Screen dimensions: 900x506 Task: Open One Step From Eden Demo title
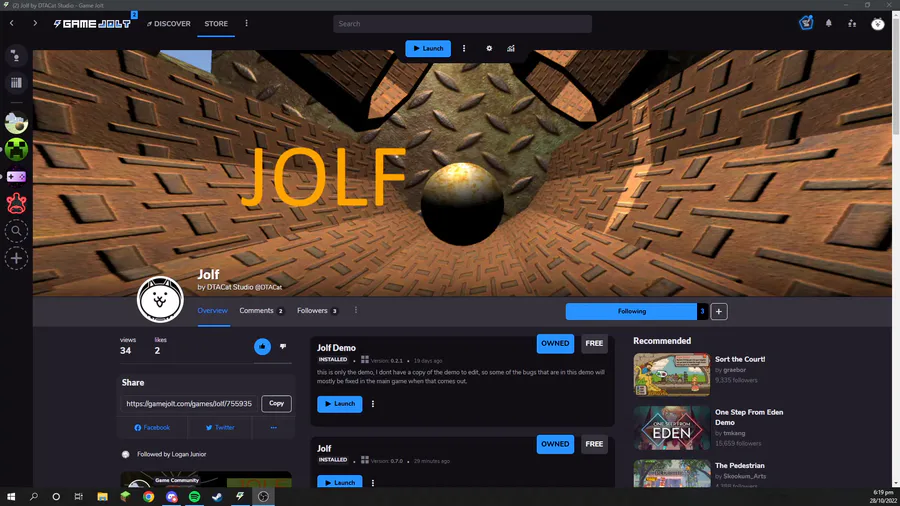coord(749,417)
